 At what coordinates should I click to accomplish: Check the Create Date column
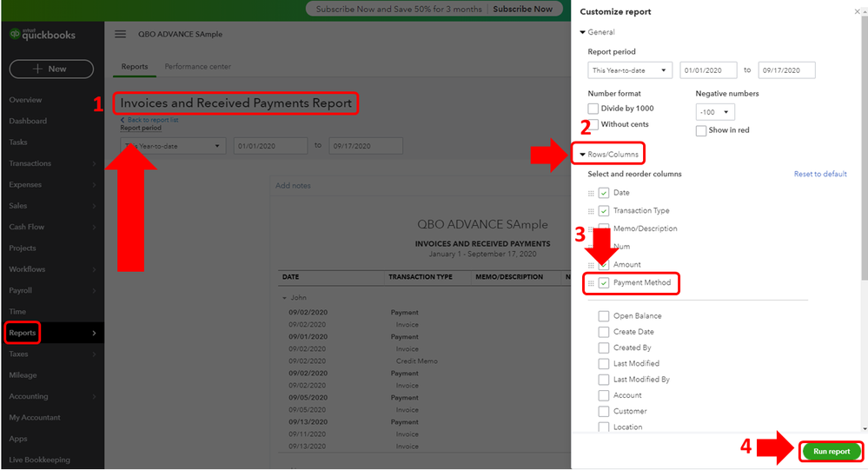point(603,332)
